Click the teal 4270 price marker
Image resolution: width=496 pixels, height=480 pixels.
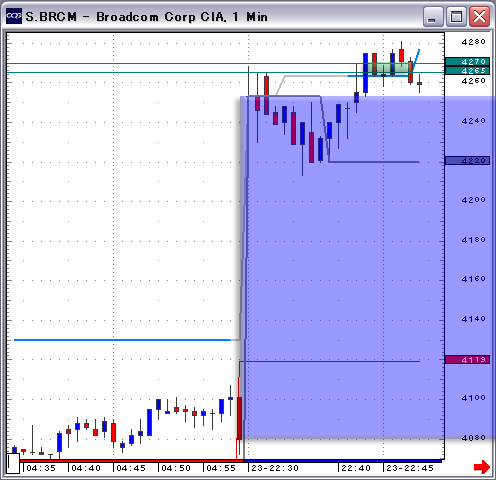[x=467, y=61]
